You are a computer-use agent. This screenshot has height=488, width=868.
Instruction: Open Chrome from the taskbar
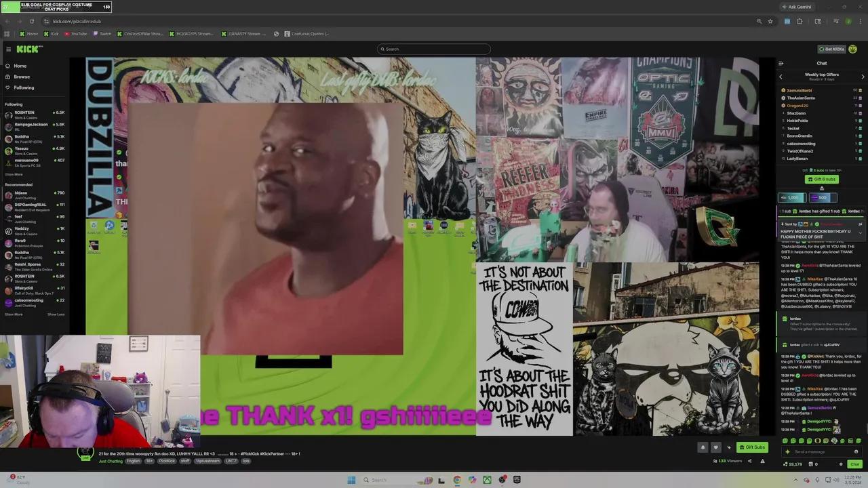tap(457, 480)
